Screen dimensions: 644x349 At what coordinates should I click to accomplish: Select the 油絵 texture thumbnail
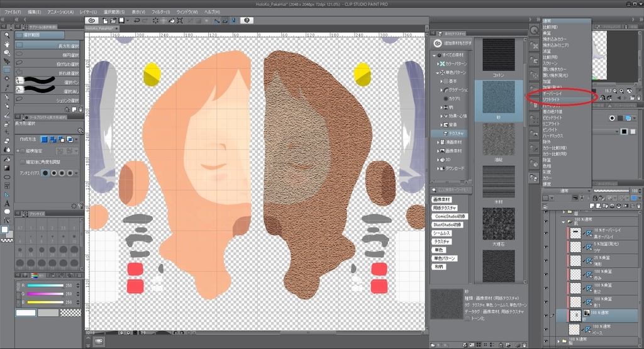499,140
